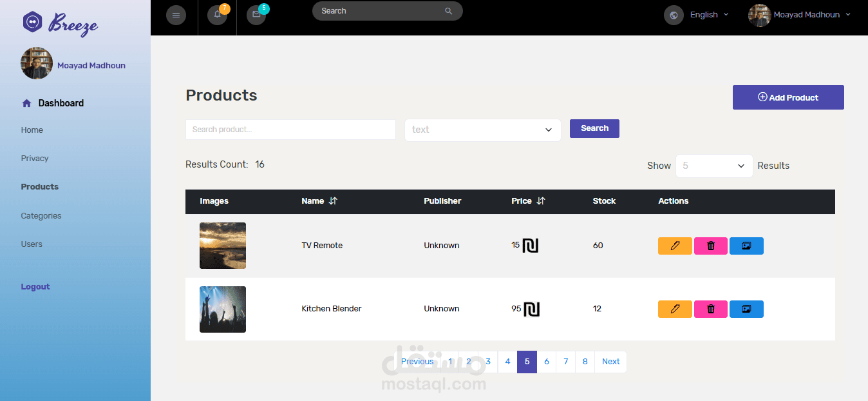The width and height of the screenshot is (868, 401).
Task: Click the Images column header
Action: [x=214, y=201]
